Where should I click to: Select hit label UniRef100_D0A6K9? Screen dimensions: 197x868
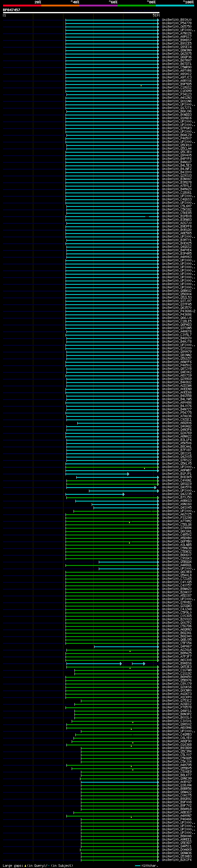[176, 850]
